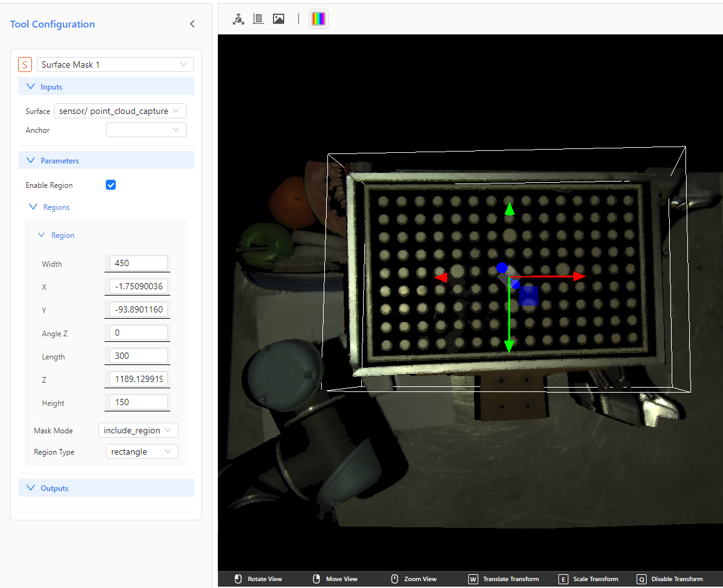Click the Rotate View mouse icon

click(238, 579)
